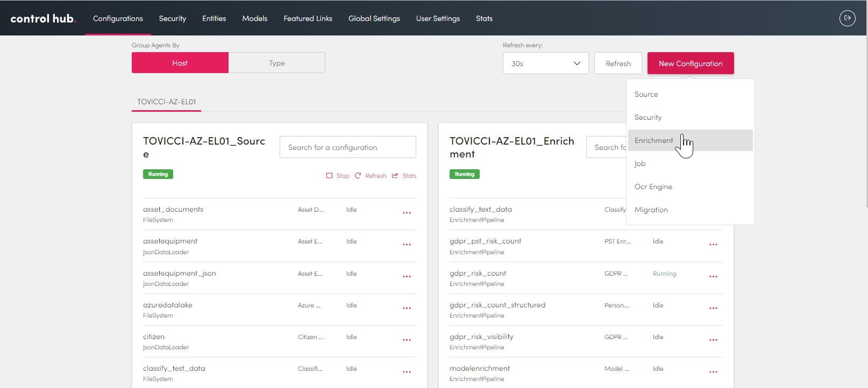Viewport: 868px width, 388px height.
Task: Open the gdpr_risk_visibility configuration
Action: click(x=481, y=337)
